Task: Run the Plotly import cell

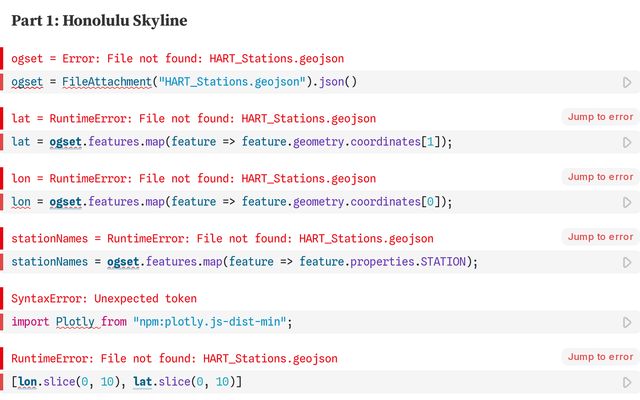Action: (x=627, y=322)
